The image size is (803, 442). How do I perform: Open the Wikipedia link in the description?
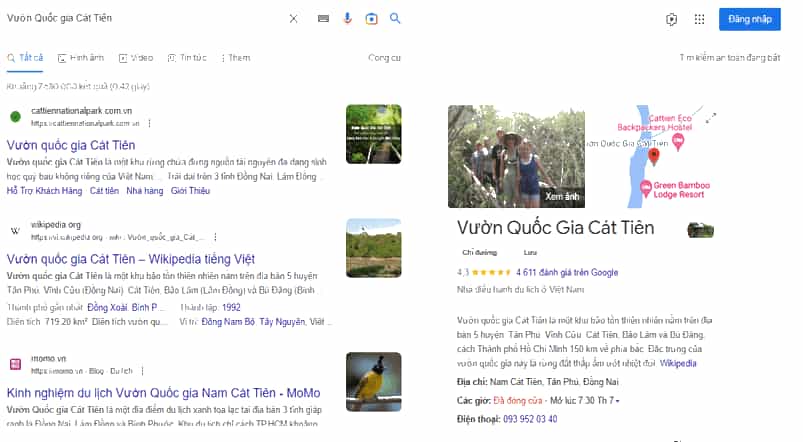pos(678,364)
